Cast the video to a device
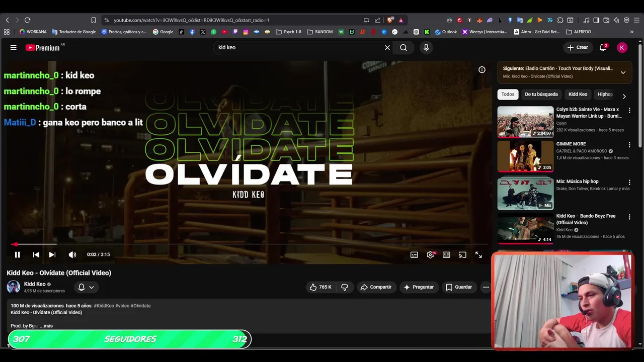This screenshot has height=362, width=644. pyautogui.click(x=462, y=255)
